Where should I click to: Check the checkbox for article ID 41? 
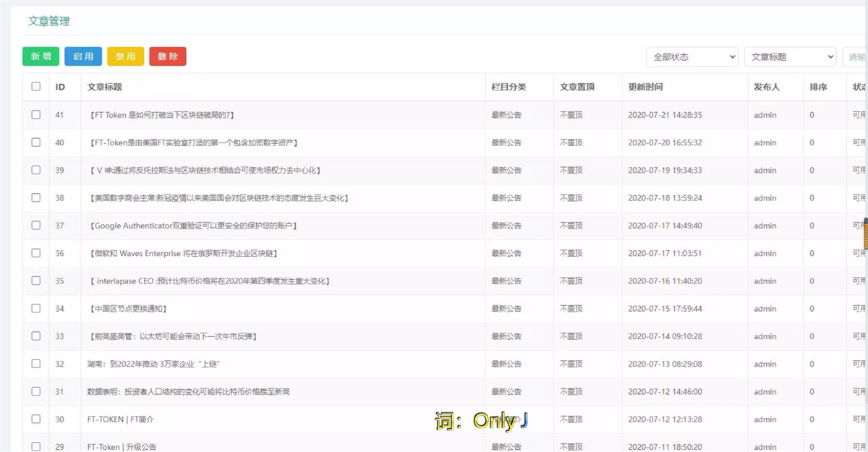tap(34, 115)
